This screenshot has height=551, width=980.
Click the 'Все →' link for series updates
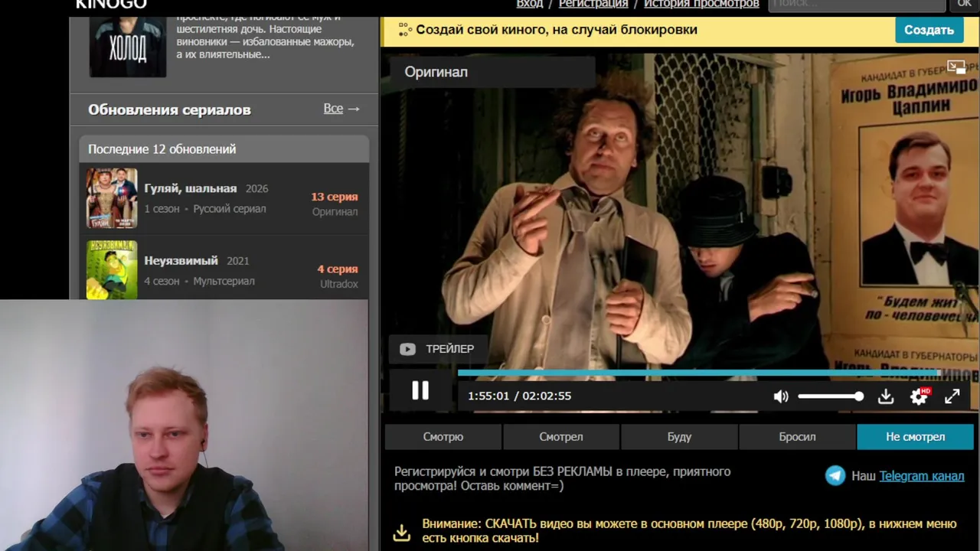[x=341, y=109]
